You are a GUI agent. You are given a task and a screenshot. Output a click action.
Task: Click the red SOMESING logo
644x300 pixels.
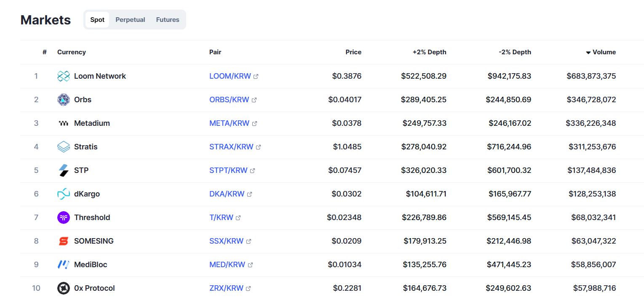64,241
